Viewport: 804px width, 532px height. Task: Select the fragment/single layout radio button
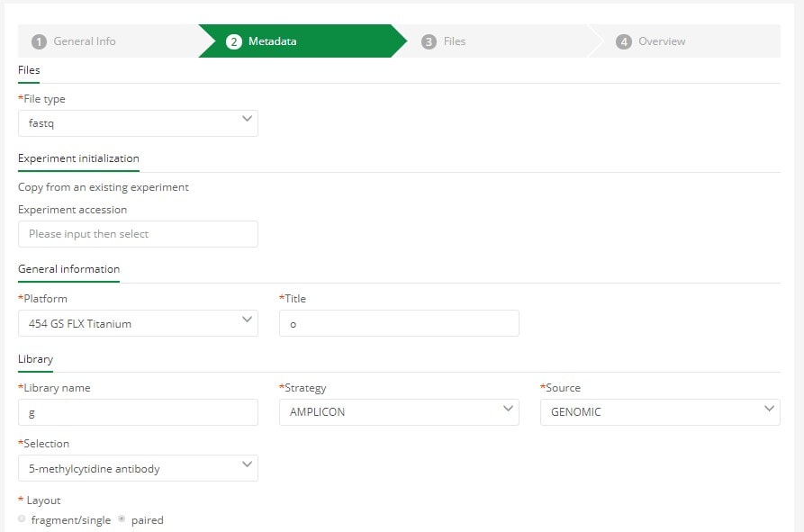(22, 518)
